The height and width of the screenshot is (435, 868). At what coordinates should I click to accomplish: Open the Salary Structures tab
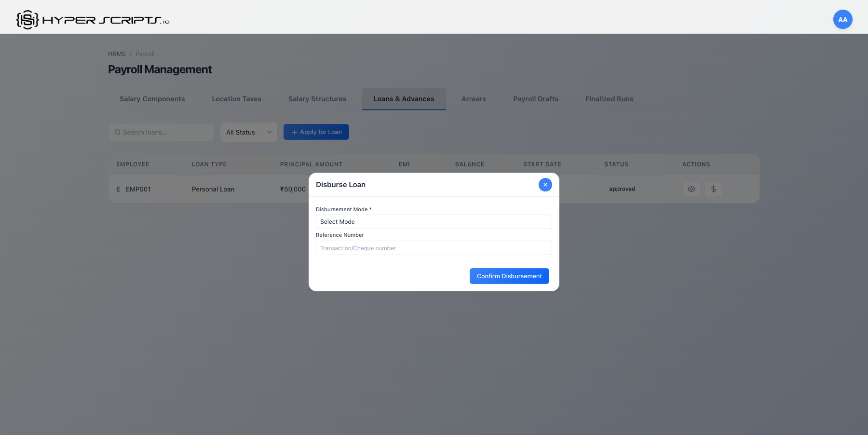(317, 99)
